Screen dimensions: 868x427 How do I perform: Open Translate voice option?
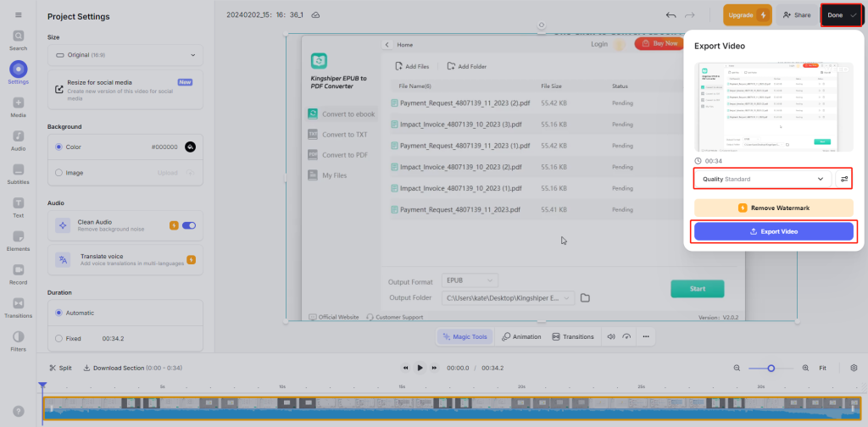point(125,259)
